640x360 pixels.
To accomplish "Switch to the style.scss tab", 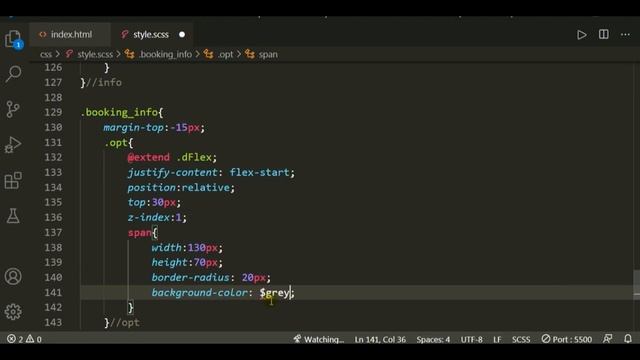I will click(x=151, y=35).
